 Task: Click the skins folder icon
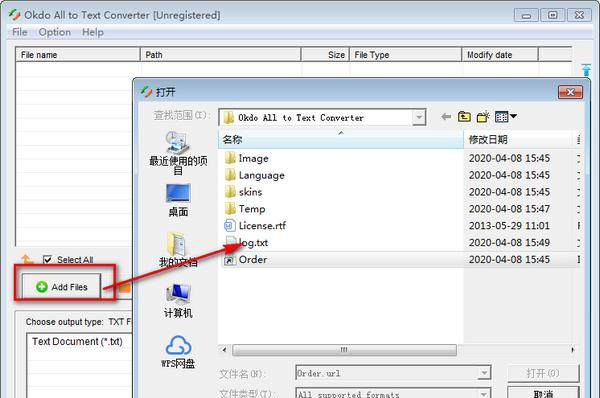(x=230, y=191)
